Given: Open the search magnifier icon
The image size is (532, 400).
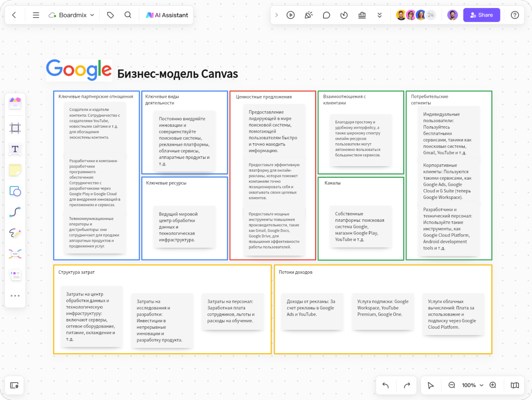Looking at the screenshot, I should click(128, 15).
